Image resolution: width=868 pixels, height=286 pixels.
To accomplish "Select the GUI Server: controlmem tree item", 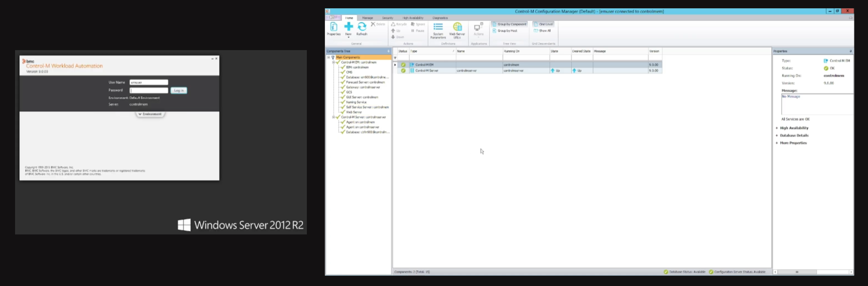I will 362,97.
